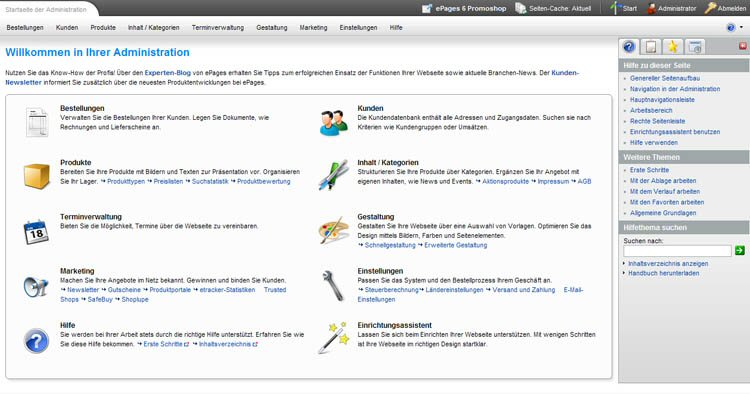Open Hauptnavigationsleiste help topic

pyautogui.click(x=662, y=100)
